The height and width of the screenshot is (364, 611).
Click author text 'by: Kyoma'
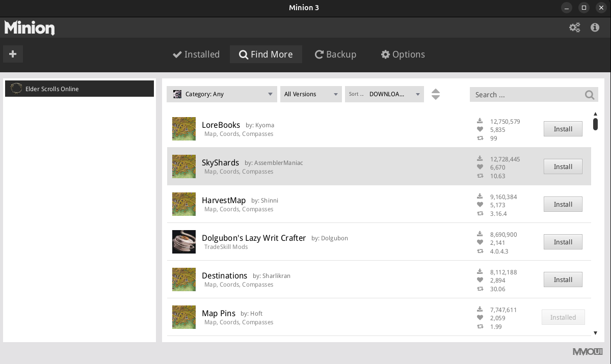coord(260,125)
